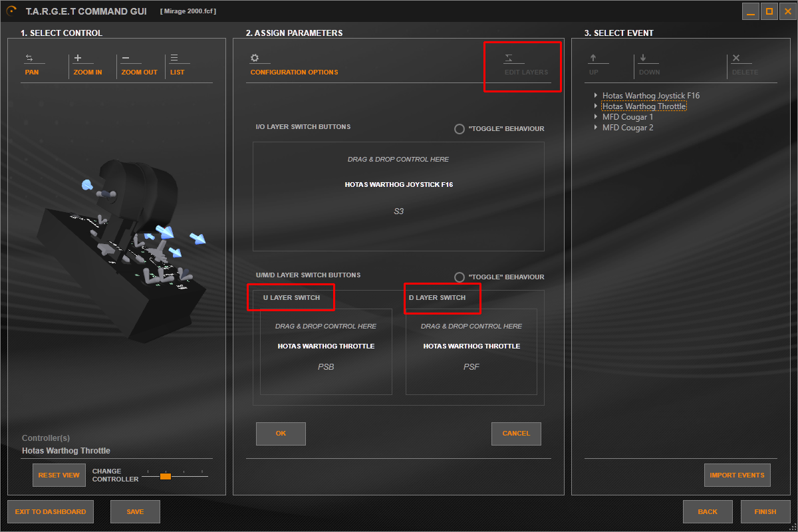This screenshot has width=798, height=532.
Task: Click the Mirage 2000.fcf file name
Action: point(188,11)
